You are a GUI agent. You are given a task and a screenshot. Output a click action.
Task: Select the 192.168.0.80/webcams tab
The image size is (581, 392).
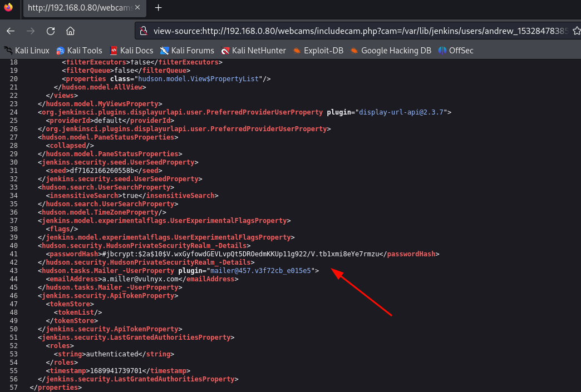(85, 8)
